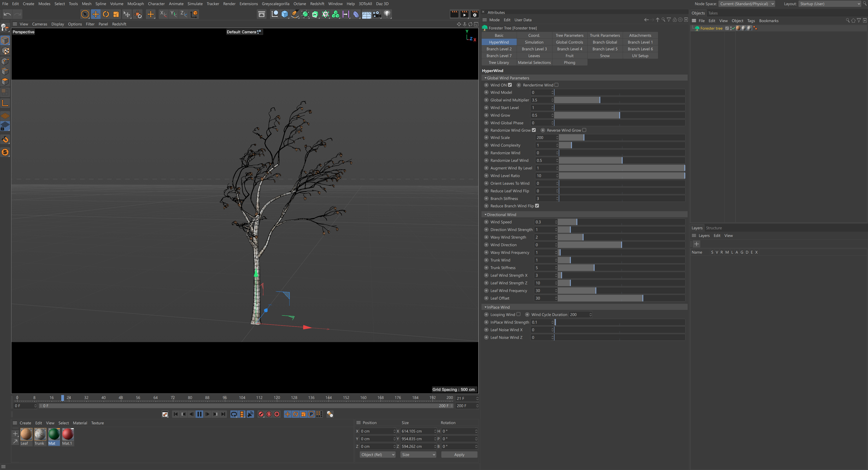Open the Layout dropdown

click(x=830, y=4)
